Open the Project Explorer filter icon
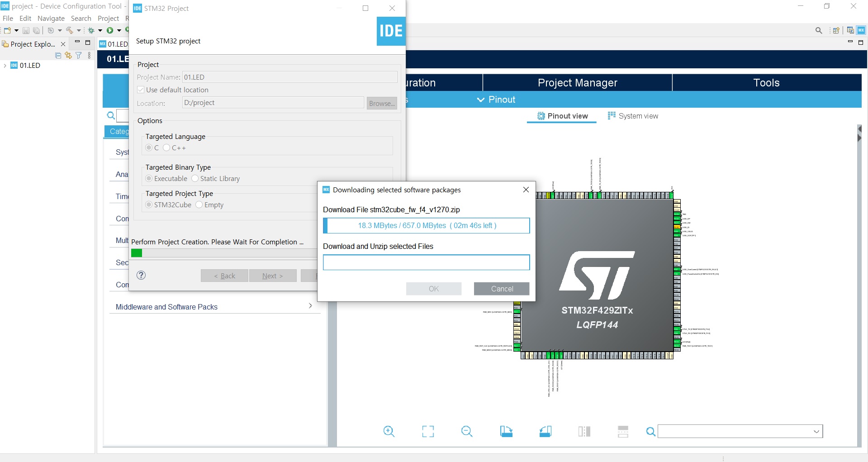This screenshot has height=462, width=868. pyautogui.click(x=79, y=55)
